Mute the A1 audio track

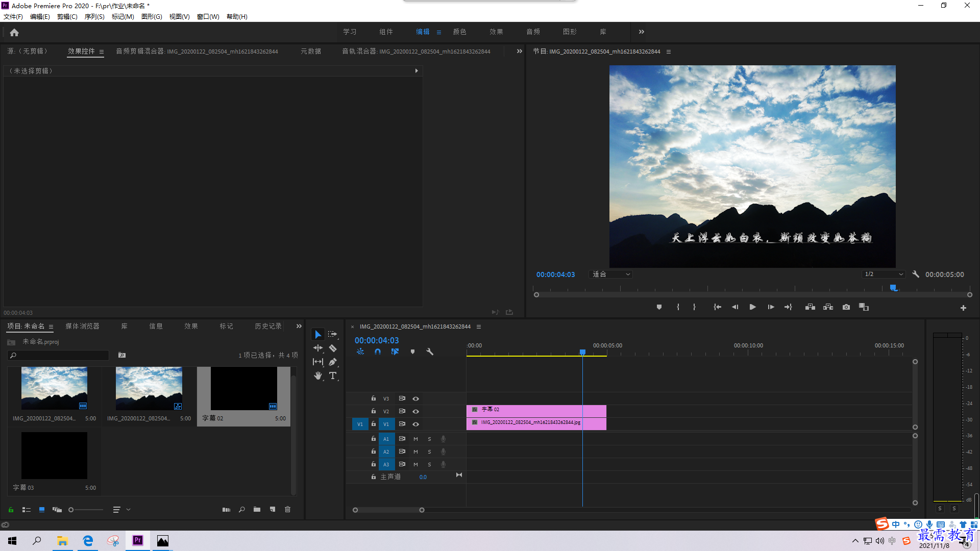click(x=415, y=439)
